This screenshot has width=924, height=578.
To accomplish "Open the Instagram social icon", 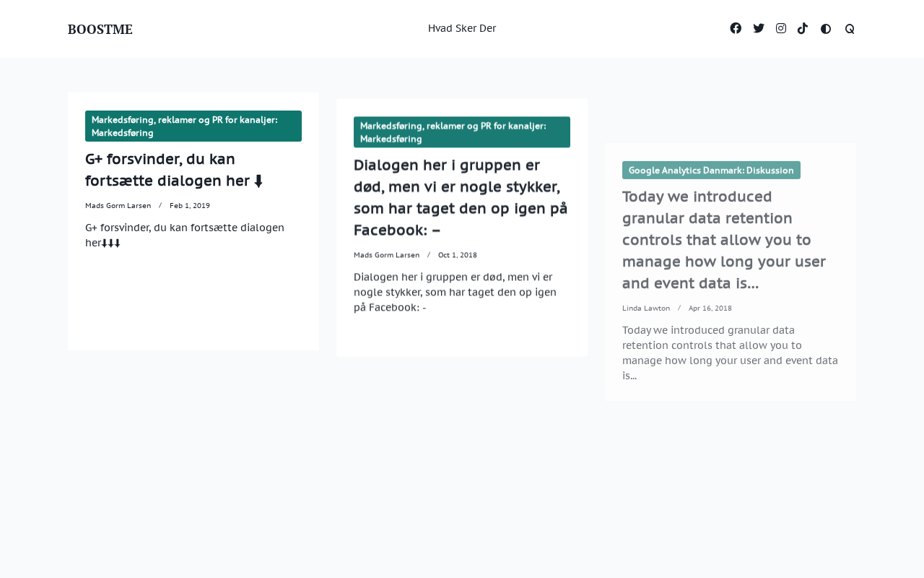I will [x=781, y=28].
